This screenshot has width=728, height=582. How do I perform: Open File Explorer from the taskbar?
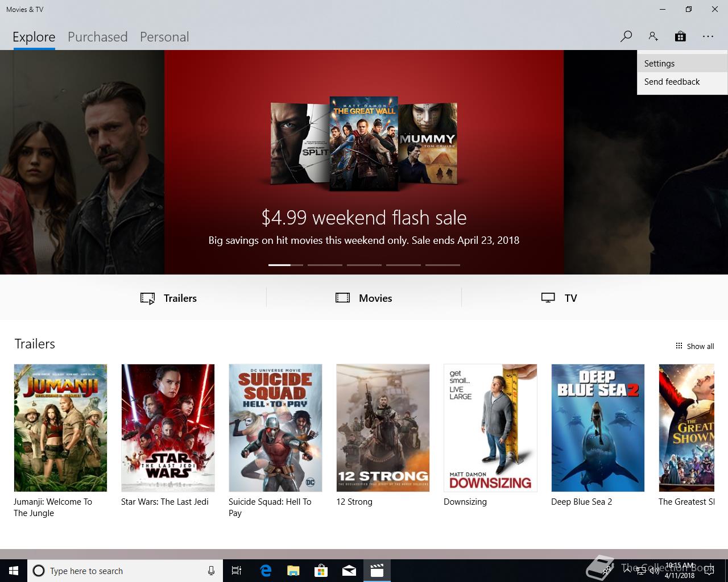coord(293,571)
